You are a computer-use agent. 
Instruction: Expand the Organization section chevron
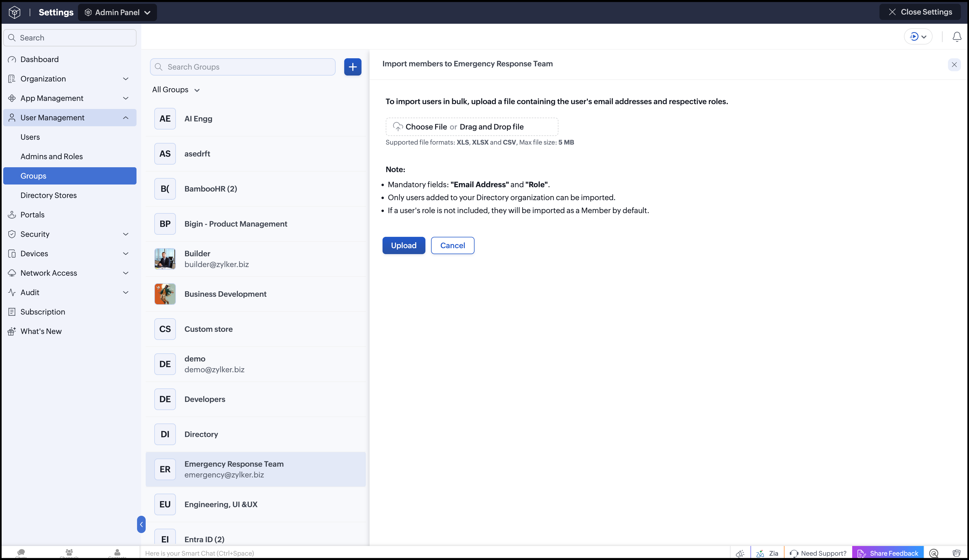pos(125,79)
